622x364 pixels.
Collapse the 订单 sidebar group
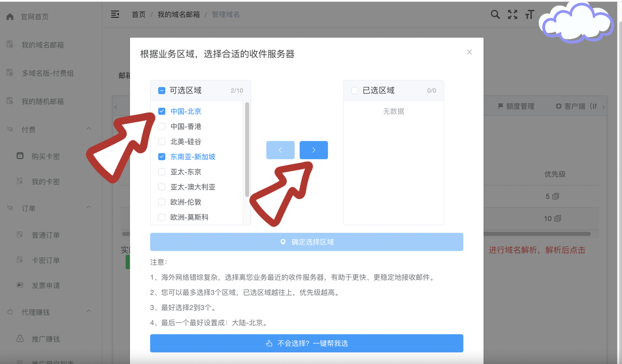88,208
